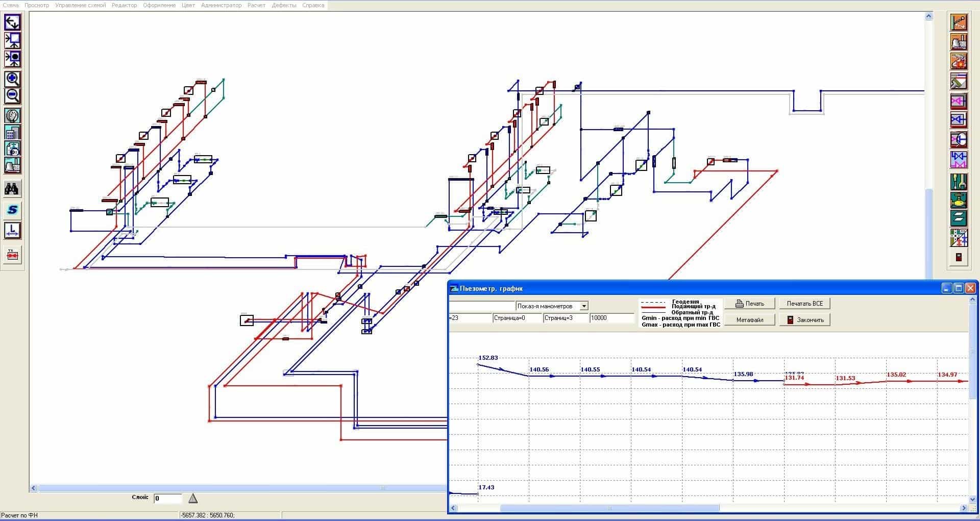Click the pressure gauge icon in left toolbar
Image resolution: width=980 pixels, height=521 pixels.
pyautogui.click(x=12, y=116)
